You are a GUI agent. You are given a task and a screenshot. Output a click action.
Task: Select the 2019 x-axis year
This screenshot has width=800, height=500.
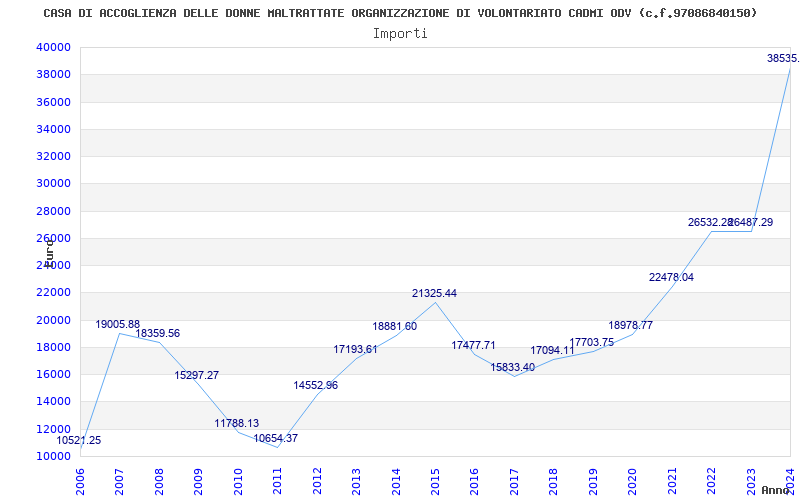tap(594, 482)
